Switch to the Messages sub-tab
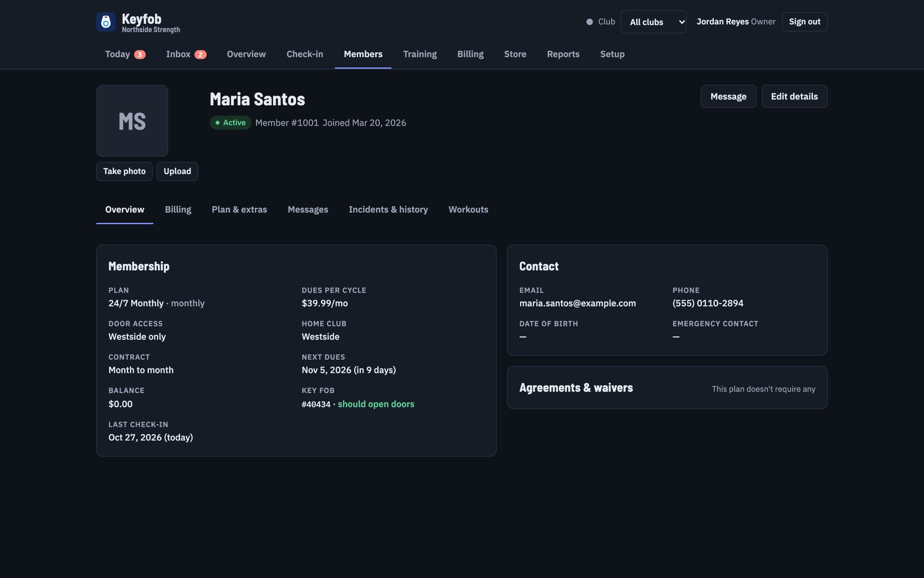The height and width of the screenshot is (578, 924). pyautogui.click(x=308, y=209)
